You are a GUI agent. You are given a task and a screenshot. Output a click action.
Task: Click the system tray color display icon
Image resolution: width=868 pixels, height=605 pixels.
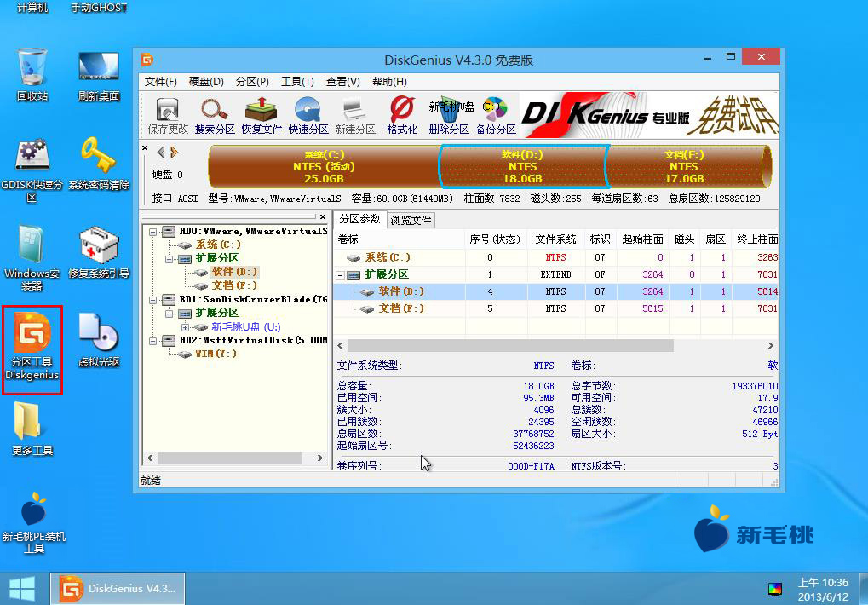tap(775, 590)
